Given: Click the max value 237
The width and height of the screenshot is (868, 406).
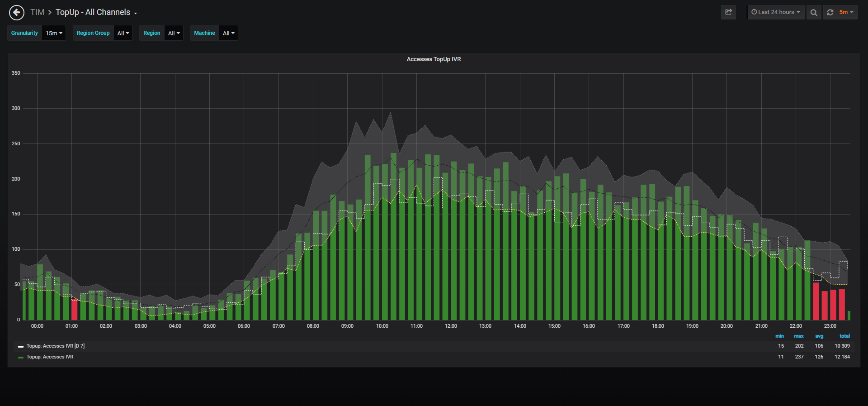Looking at the screenshot, I should click(799, 357).
